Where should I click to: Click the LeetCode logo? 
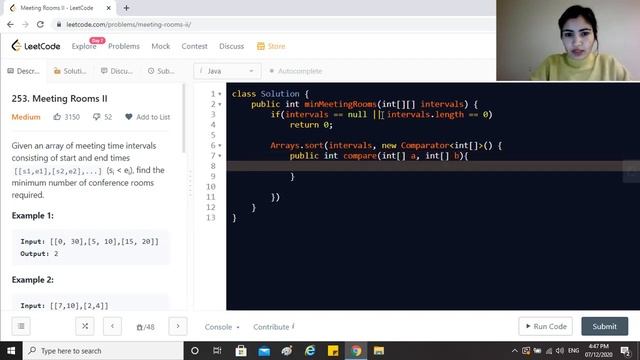(x=36, y=46)
